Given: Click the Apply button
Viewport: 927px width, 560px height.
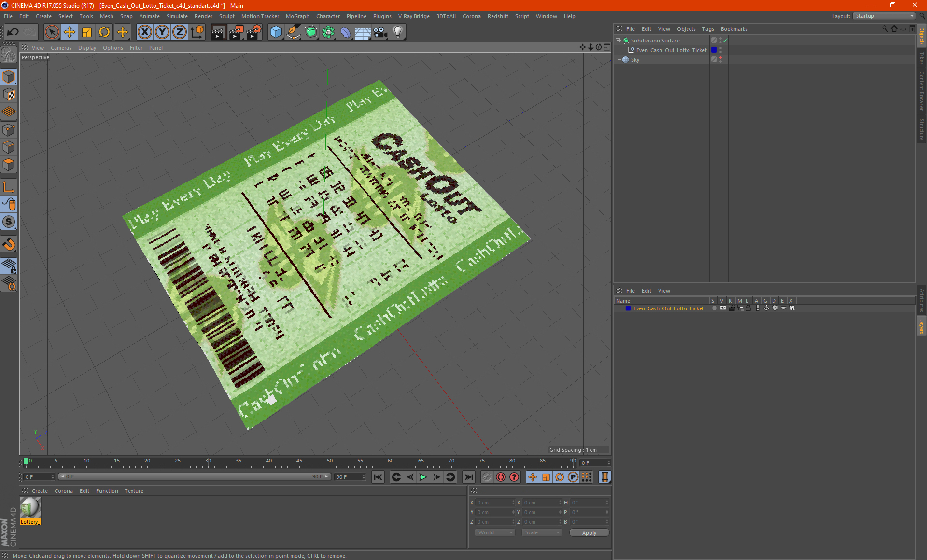Looking at the screenshot, I should pos(589,532).
